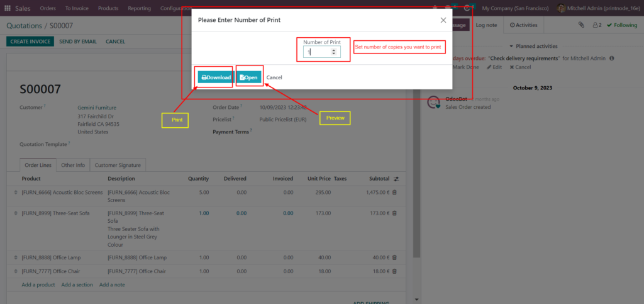This screenshot has width=644, height=304.
Task: Click the info icon beside Mitchell Admin's activity
Action: [611, 59]
